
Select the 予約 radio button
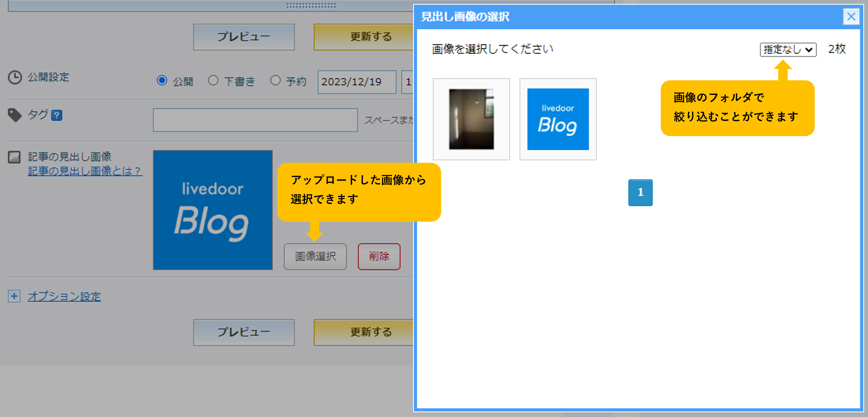pyautogui.click(x=275, y=81)
